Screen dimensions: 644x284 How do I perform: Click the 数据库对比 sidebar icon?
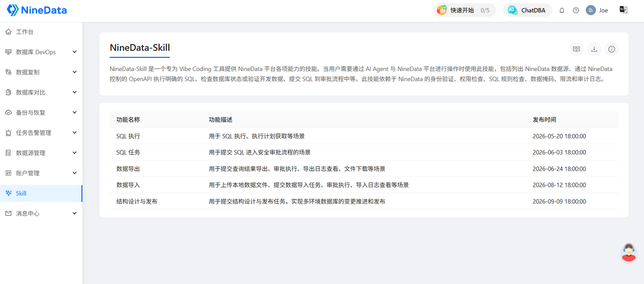(8, 92)
